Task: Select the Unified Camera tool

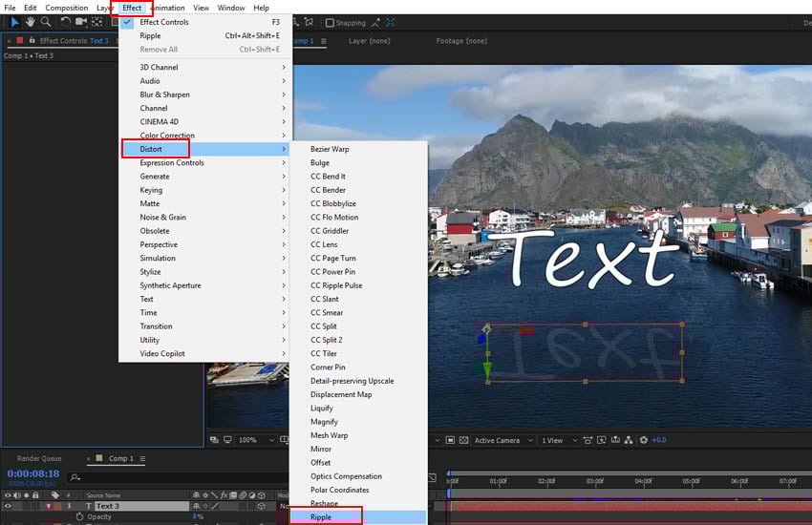Action: pyautogui.click(x=81, y=22)
